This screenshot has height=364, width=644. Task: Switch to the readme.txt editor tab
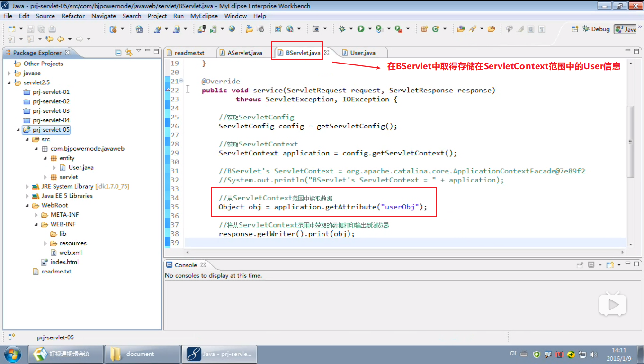point(189,53)
